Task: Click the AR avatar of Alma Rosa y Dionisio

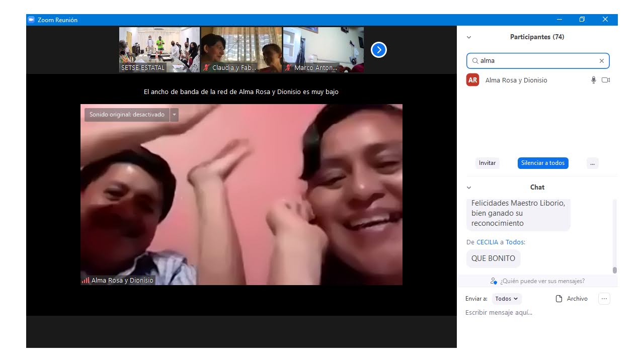Action: pos(472,80)
